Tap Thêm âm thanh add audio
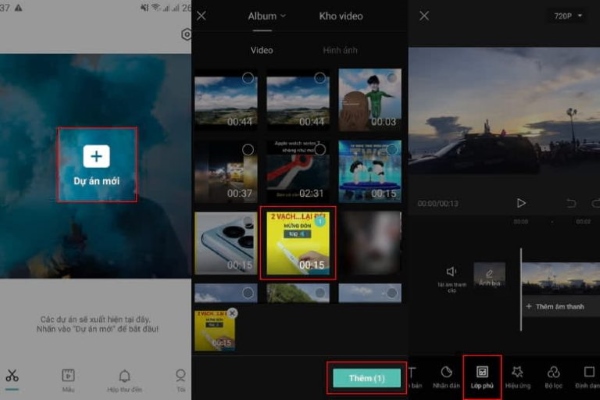600x400 pixels. [555, 307]
